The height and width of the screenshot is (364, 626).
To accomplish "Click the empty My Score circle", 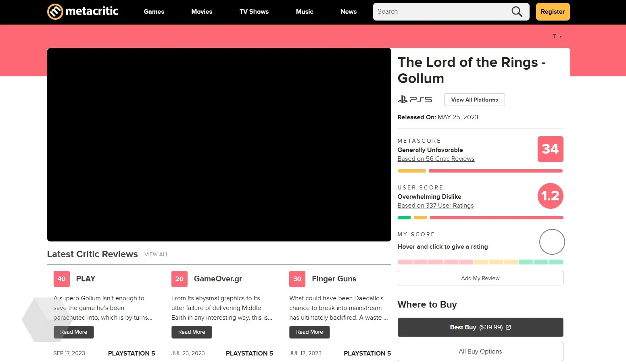I will click(x=552, y=242).
